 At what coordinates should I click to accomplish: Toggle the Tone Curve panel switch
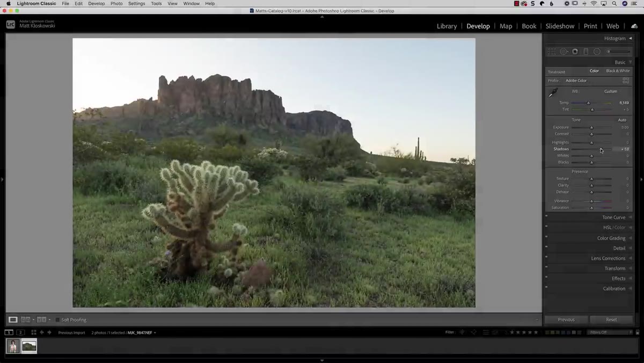(x=546, y=216)
